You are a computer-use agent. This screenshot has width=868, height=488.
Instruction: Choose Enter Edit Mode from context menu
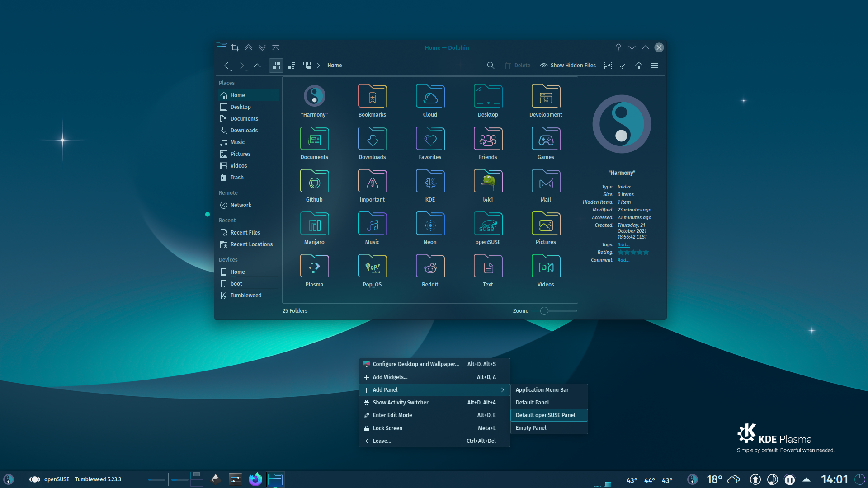click(x=434, y=415)
